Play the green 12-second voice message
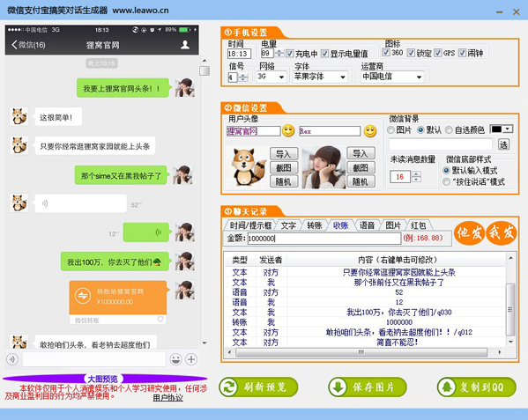Screen dimensions: 528x420 coord(146,232)
